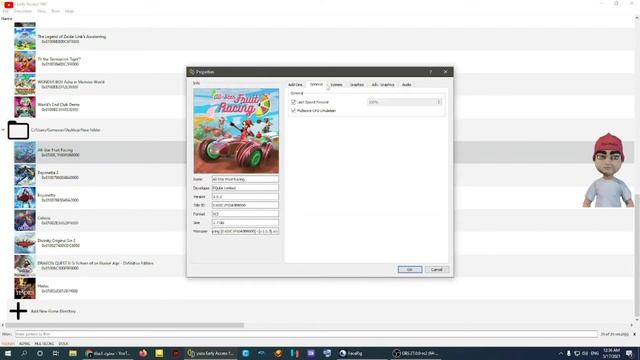
Task: Click the Celeste title text
Action: pos(44,218)
